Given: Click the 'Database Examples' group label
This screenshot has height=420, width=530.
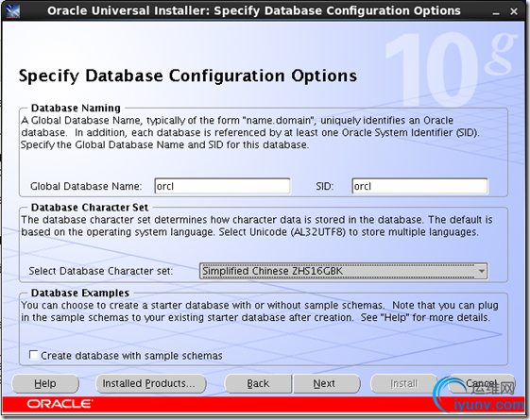Looking at the screenshot, I should click(80, 293).
